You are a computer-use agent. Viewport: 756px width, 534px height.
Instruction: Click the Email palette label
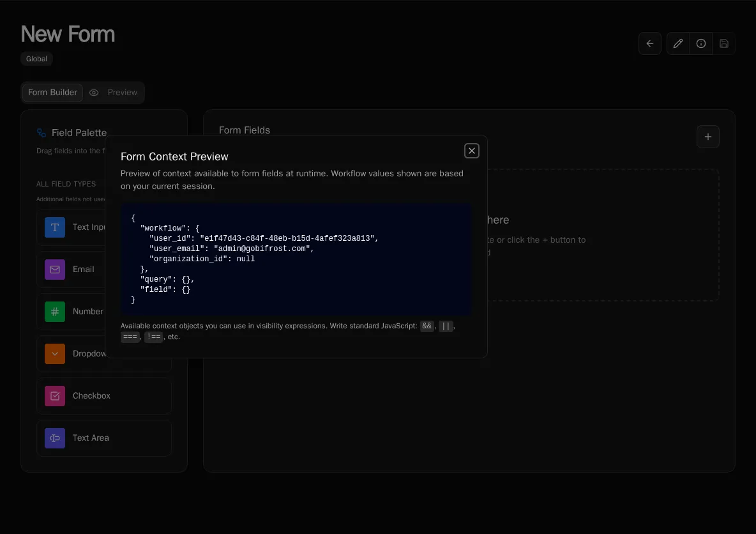[84, 269]
